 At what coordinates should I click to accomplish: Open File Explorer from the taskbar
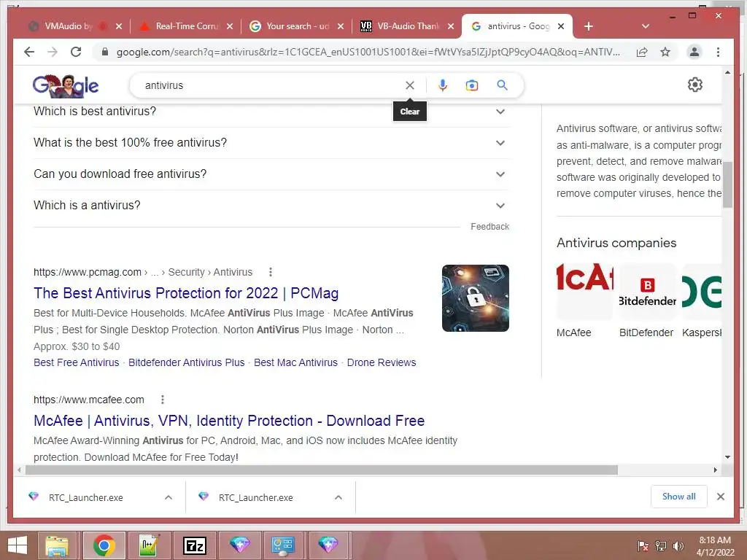(x=57, y=545)
